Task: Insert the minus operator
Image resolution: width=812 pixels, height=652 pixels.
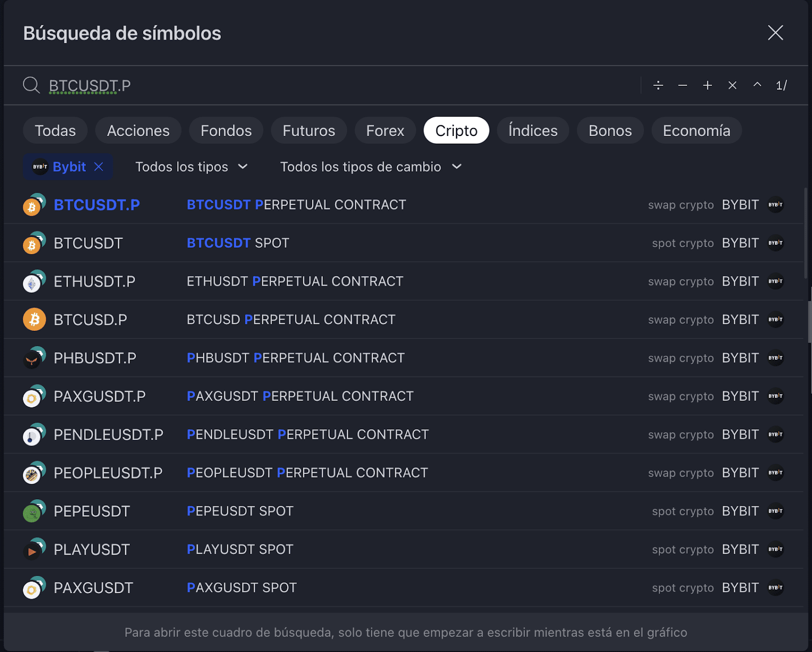Action: click(683, 85)
